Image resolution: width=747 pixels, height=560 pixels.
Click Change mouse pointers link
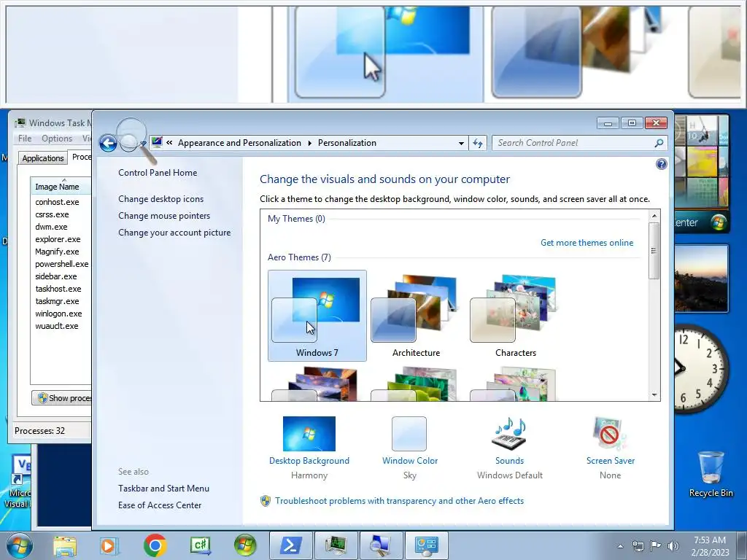pyautogui.click(x=164, y=216)
